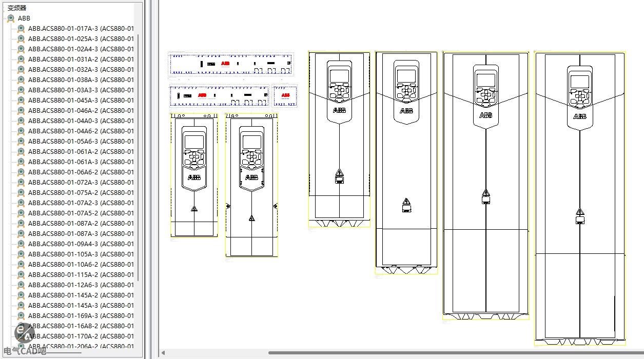
Task: Select the tallest drive drawing at far right
Action: [580, 198]
